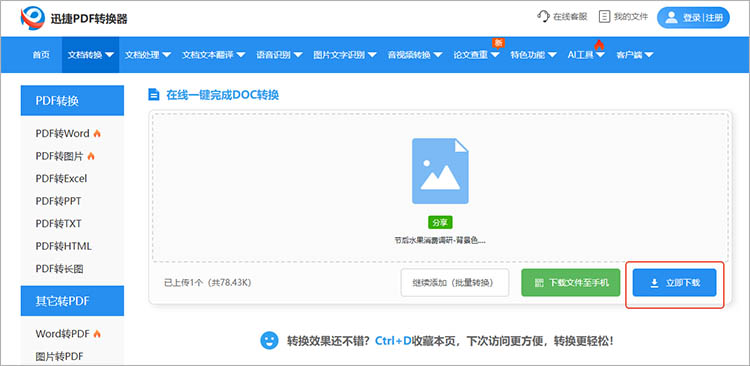Click the 在线一键完成DOC转换 heading

tap(222, 95)
